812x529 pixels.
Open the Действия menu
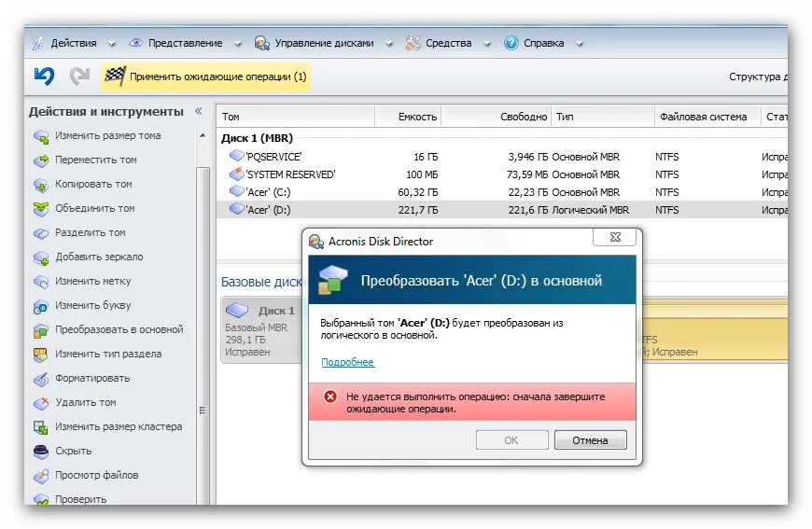coord(74,43)
